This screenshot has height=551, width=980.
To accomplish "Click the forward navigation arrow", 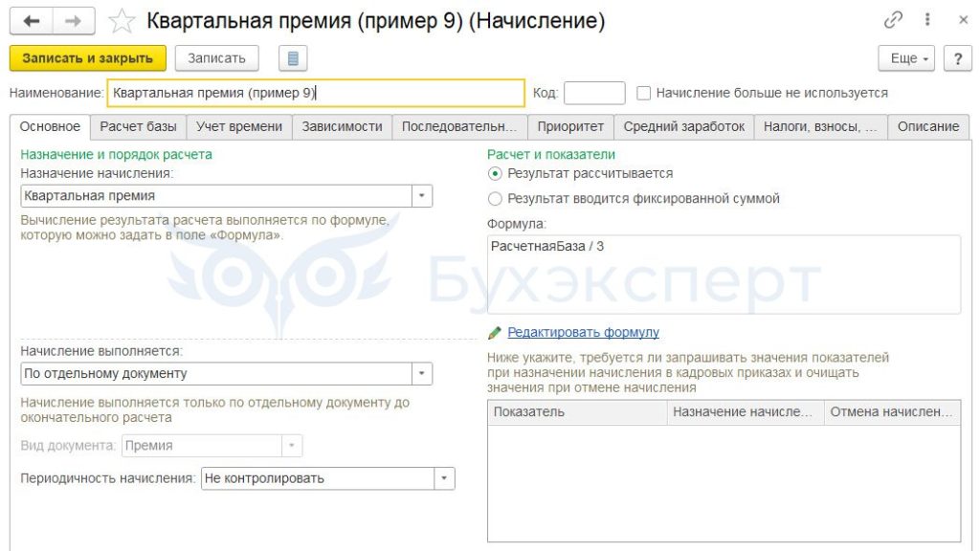I will (x=74, y=20).
